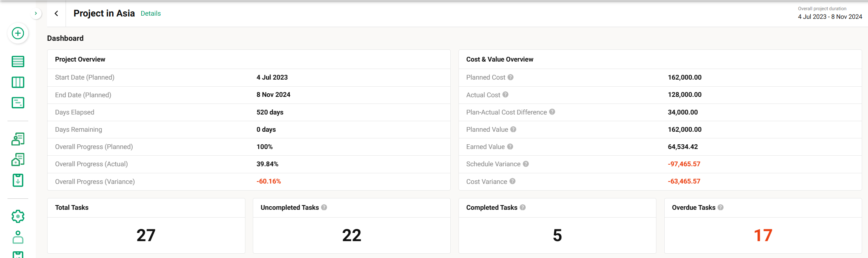
Task: Open the person report sidebar icon
Action: click(18, 139)
